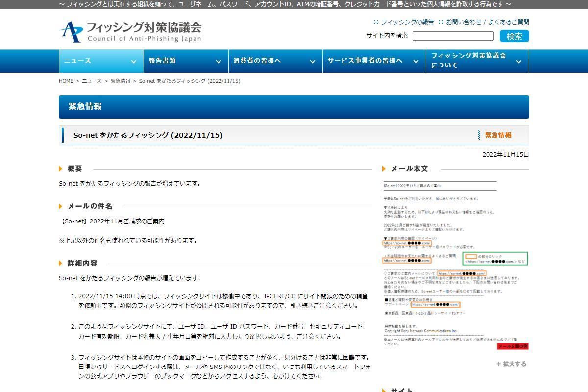Select the 詳細内容 section heading
Viewport: 588px width, 392px height.
[x=82, y=263]
